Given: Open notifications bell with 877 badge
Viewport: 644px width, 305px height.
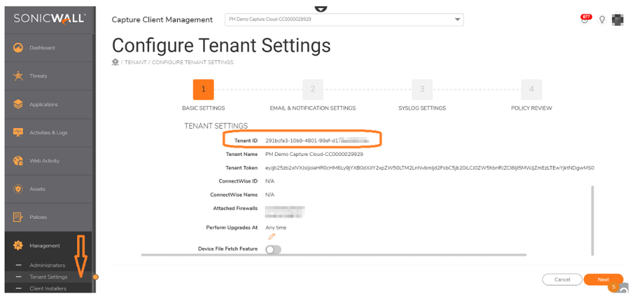Looking at the screenshot, I should 585,19.
